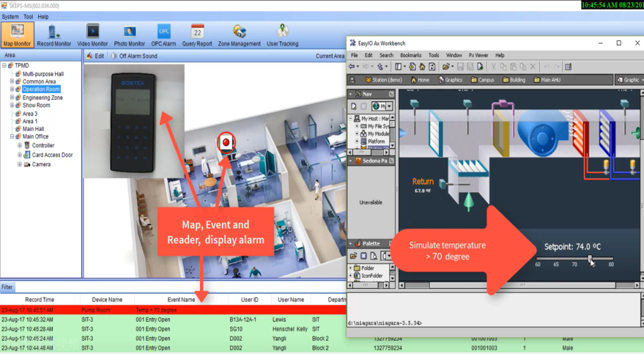Expand the Common Area tree node
This screenshot has width=644, height=354.
pos(12,82)
